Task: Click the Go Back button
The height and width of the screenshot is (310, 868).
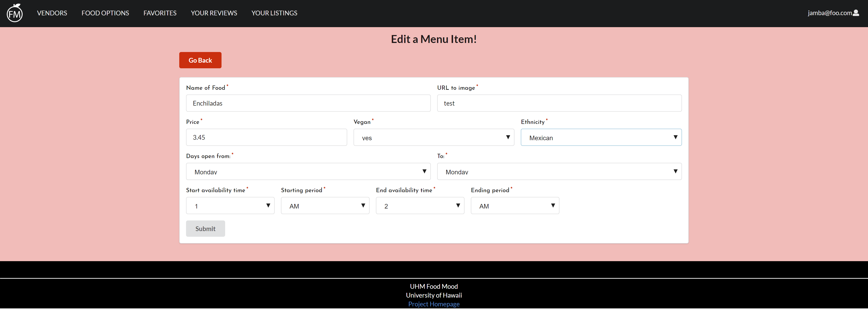Action: [x=200, y=60]
